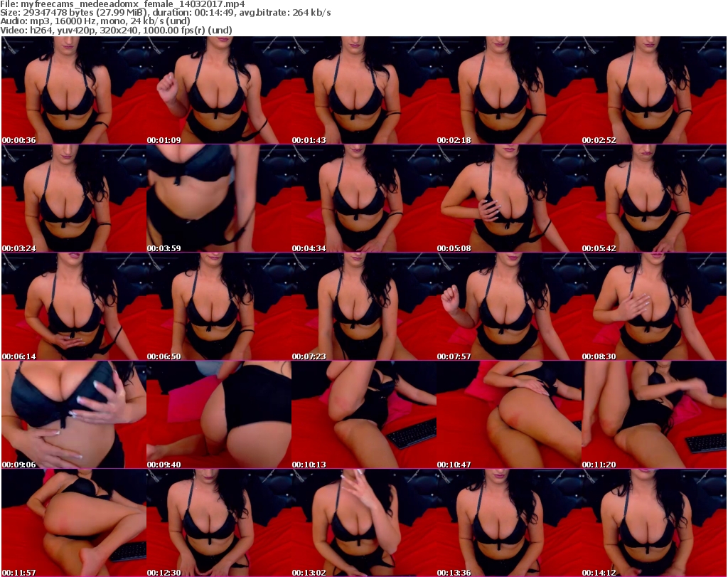
Task: Open the frame stamped 00:03:24
Action: tap(74, 198)
